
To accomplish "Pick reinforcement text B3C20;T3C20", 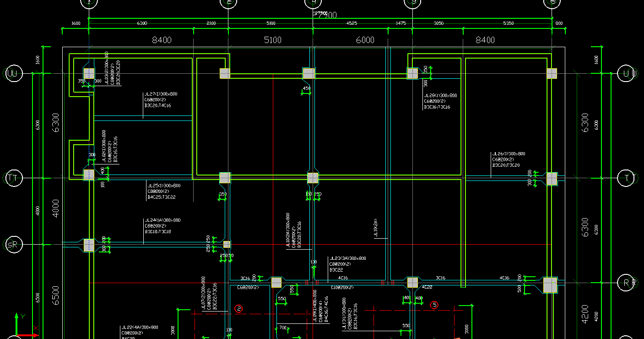I will [x=506, y=165].
